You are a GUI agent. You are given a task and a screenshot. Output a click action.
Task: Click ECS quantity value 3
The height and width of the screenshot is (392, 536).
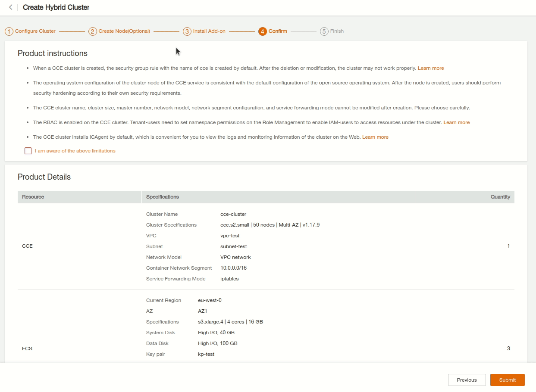pos(508,348)
